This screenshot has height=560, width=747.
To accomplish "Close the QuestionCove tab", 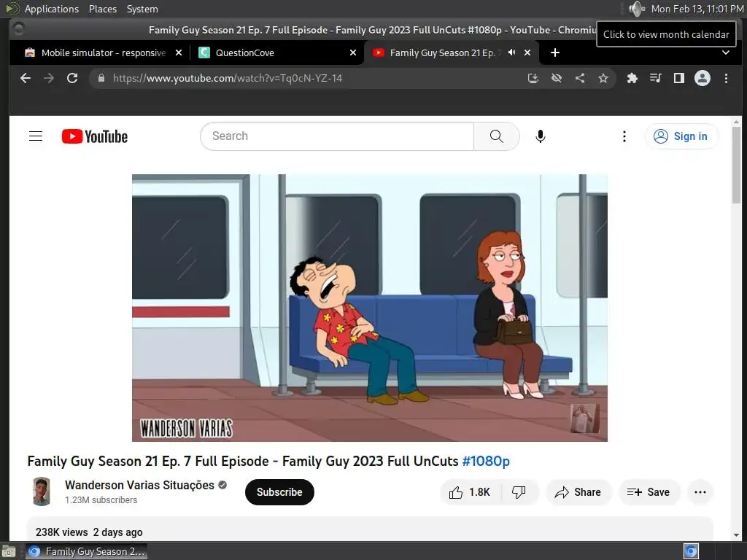I will coord(353,52).
